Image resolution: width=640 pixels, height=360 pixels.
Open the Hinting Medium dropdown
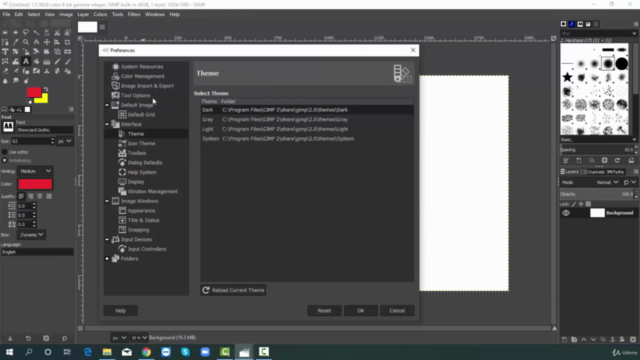(35, 171)
